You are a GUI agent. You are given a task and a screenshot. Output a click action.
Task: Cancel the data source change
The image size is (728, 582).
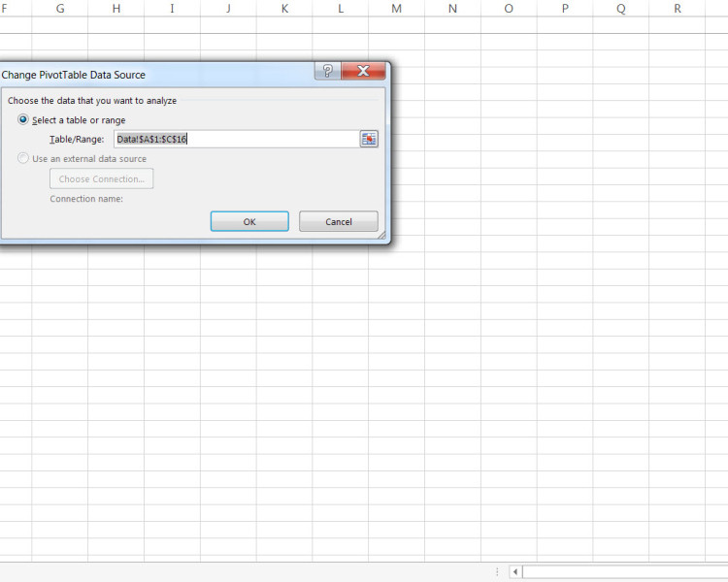click(x=339, y=221)
